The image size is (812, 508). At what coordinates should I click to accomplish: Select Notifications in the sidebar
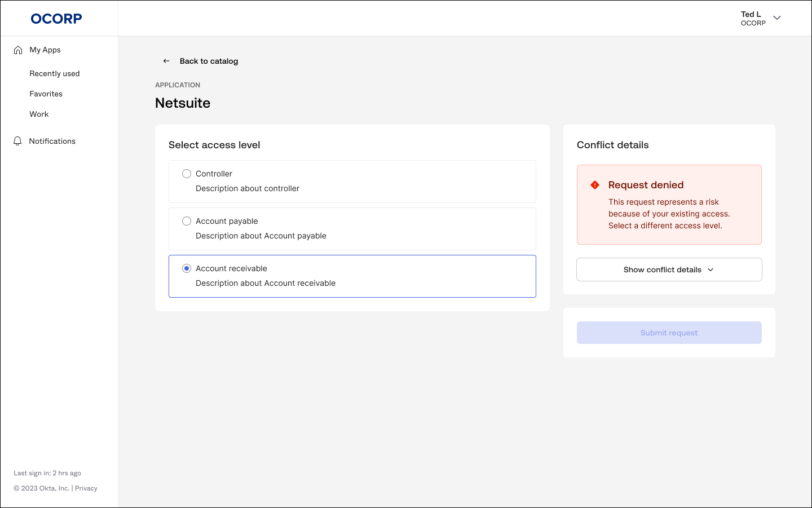pos(52,140)
